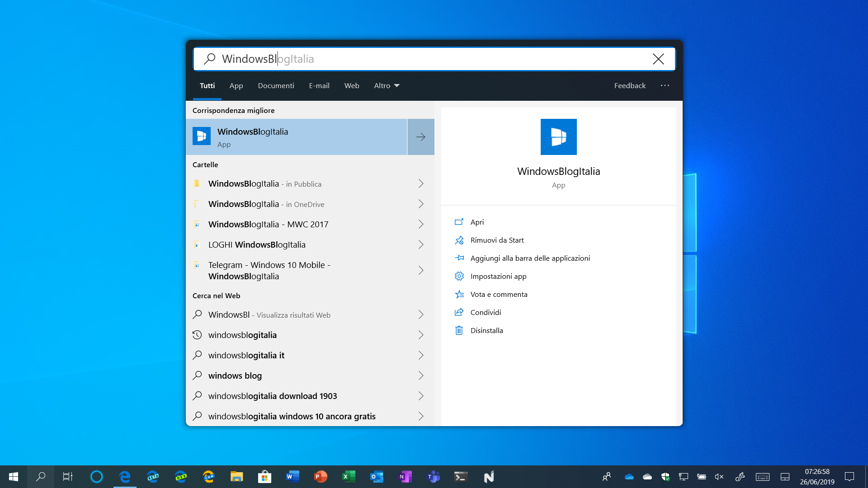This screenshot has width=868, height=488.
Task: Click inside the WindowsBlogItalia search box
Action: point(434,59)
